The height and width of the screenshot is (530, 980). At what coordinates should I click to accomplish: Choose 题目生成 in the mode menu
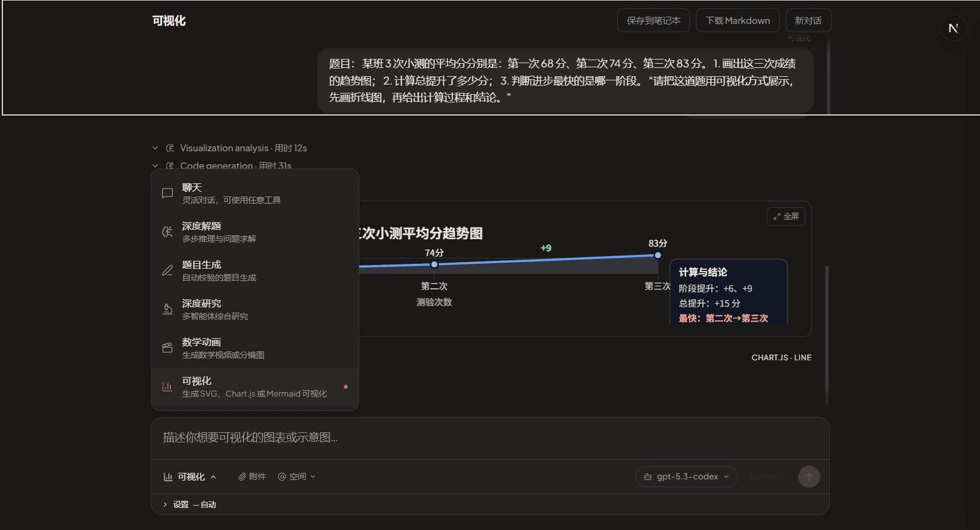pyautogui.click(x=255, y=271)
